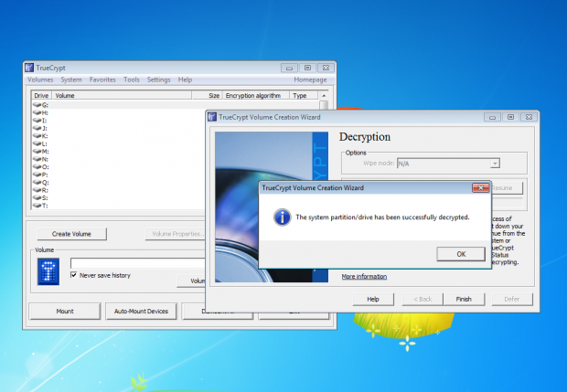Click Auto-Mount Devices button
This screenshot has height=392, width=567.
[141, 311]
